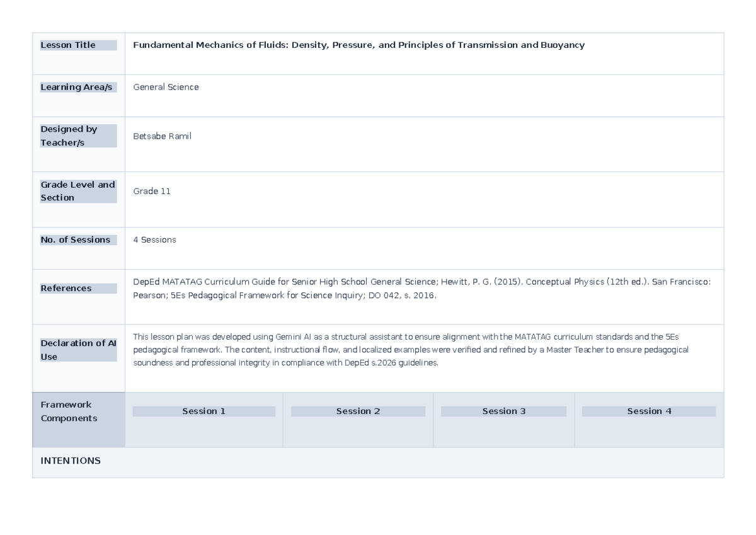Click the Lesson Title label cell
The image size is (756, 535).
[79, 45]
